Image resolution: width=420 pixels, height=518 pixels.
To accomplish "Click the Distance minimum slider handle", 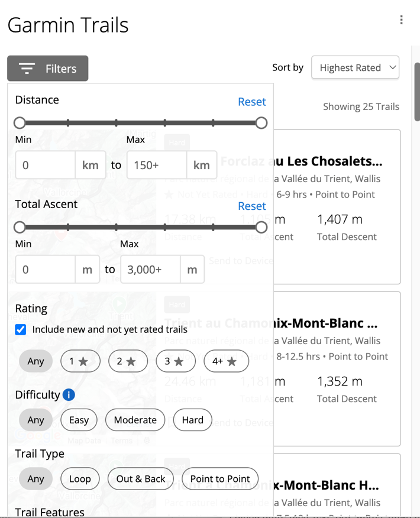I will click(x=20, y=123).
